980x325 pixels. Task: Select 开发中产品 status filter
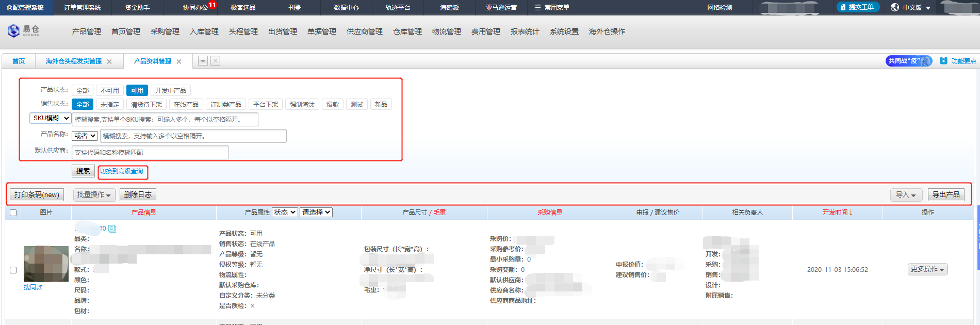point(171,90)
